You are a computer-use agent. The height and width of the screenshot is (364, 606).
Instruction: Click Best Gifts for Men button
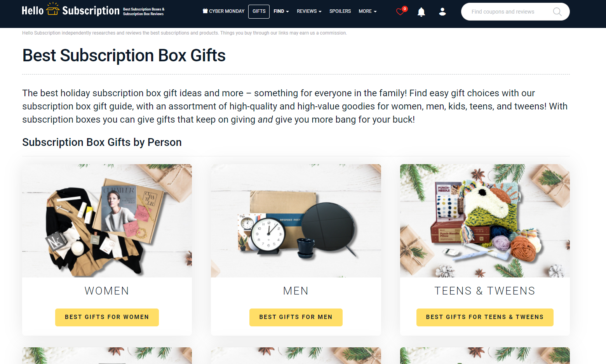[x=296, y=317]
